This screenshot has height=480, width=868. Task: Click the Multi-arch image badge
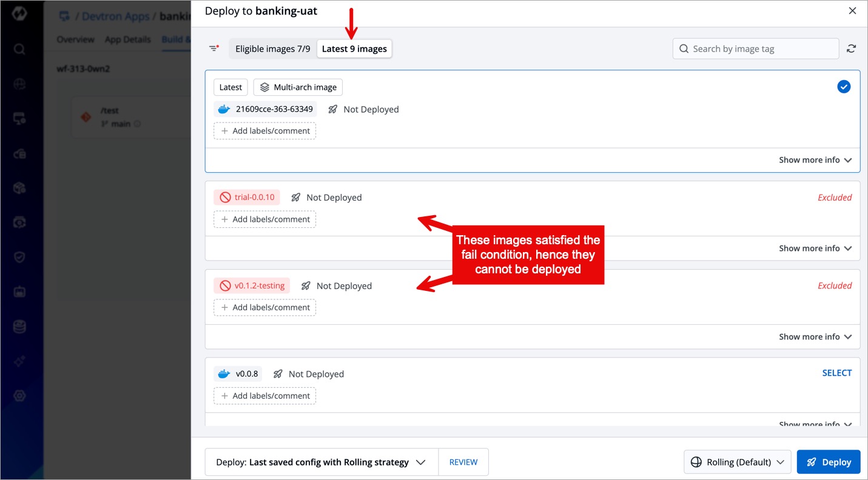pos(298,87)
